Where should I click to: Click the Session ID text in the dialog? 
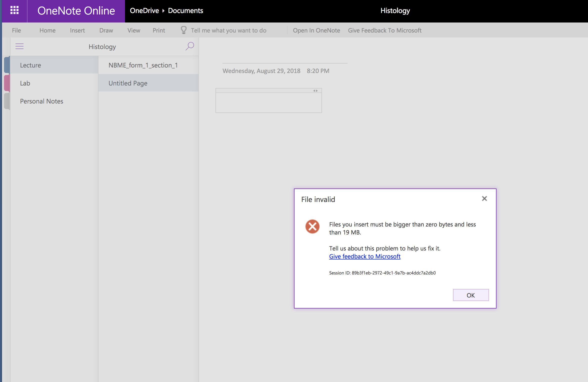(382, 273)
